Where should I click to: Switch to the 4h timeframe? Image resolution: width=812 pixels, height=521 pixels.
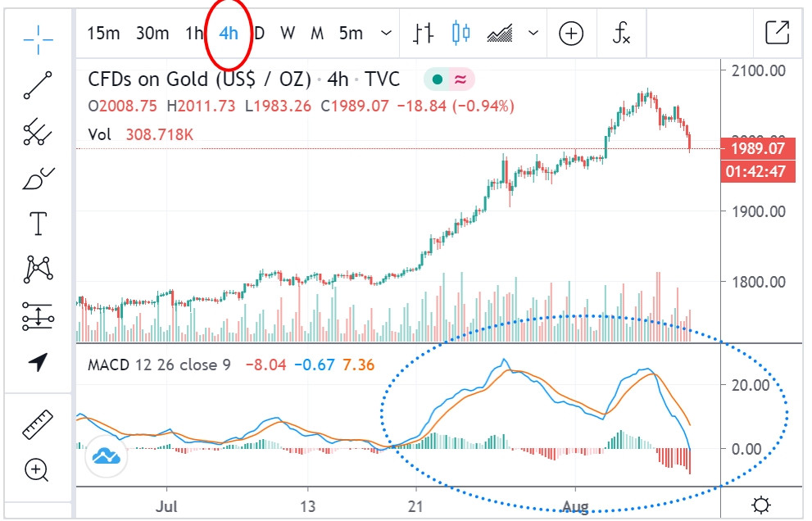[x=229, y=34]
